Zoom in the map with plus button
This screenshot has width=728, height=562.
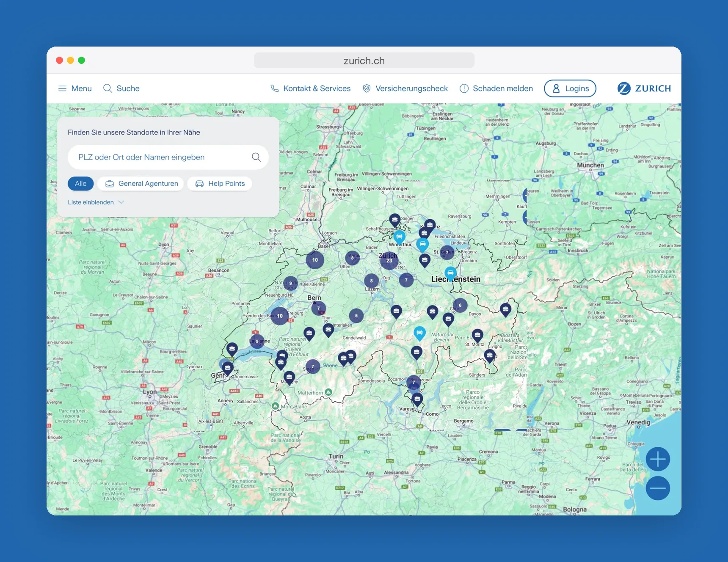click(x=658, y=459)
